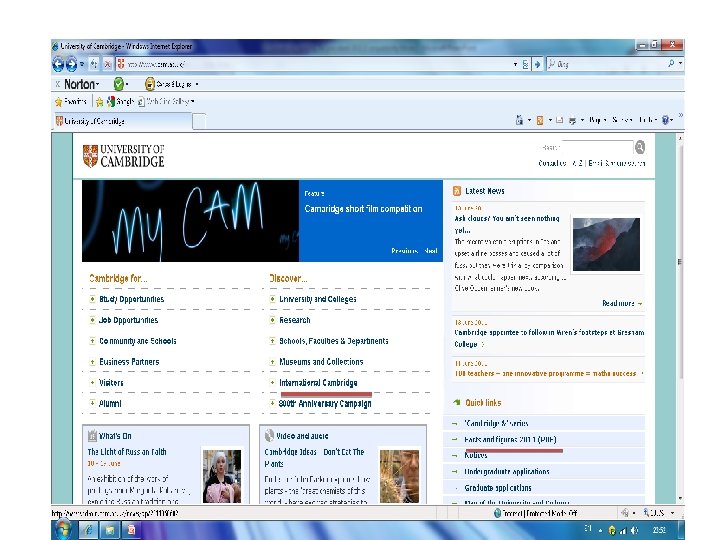Open the address bar history dropdown arrow

[x=515, y=64]
